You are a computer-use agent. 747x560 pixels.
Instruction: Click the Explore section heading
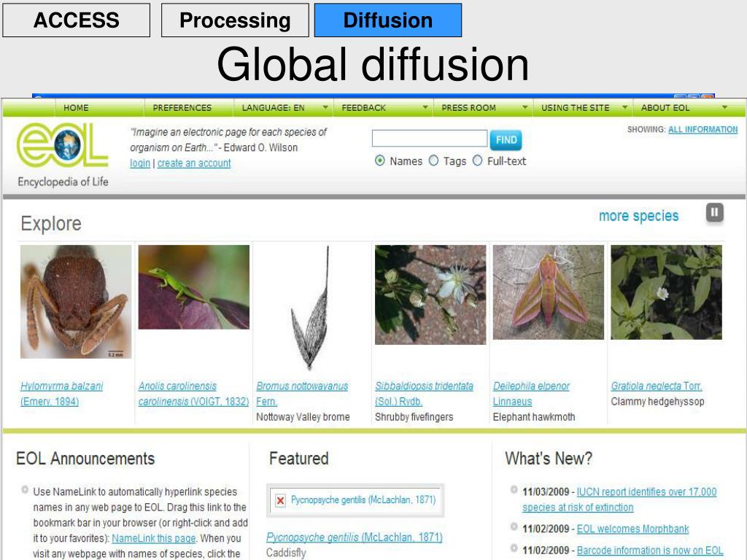(x=51, y=224)
